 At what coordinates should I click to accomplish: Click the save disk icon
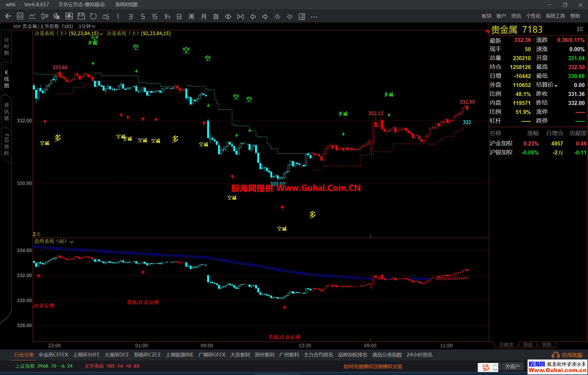tap(81, 16)
